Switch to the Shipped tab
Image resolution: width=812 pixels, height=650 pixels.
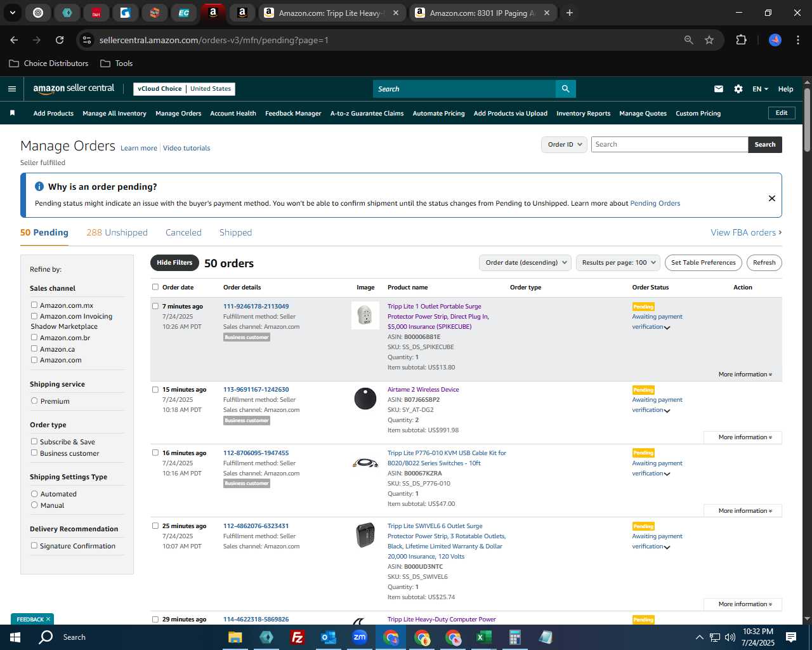pos(235,232)
